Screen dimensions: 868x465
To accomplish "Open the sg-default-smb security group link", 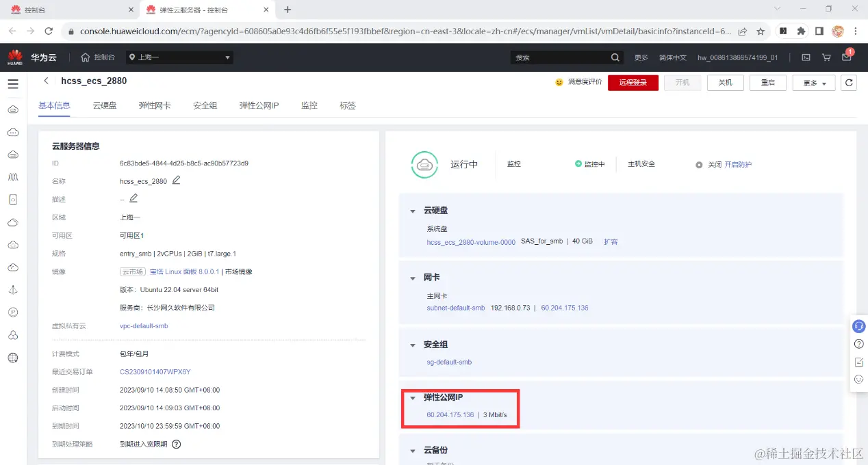I will [449, 362].
